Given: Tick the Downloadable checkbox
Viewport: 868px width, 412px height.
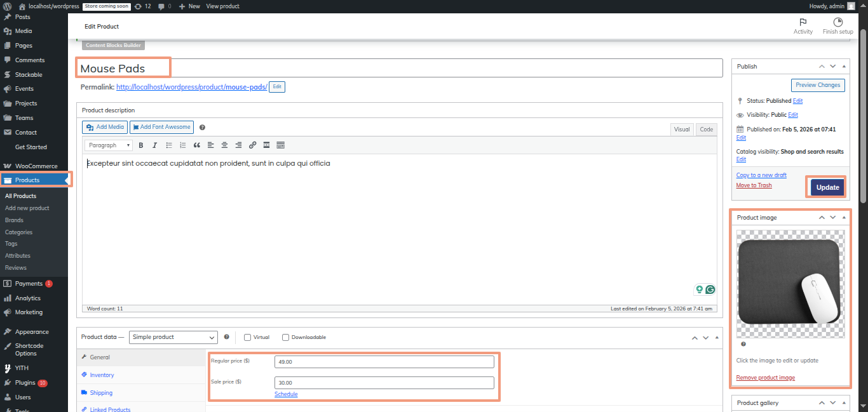Looking at the screenshot, I should [x=286, y=337].
